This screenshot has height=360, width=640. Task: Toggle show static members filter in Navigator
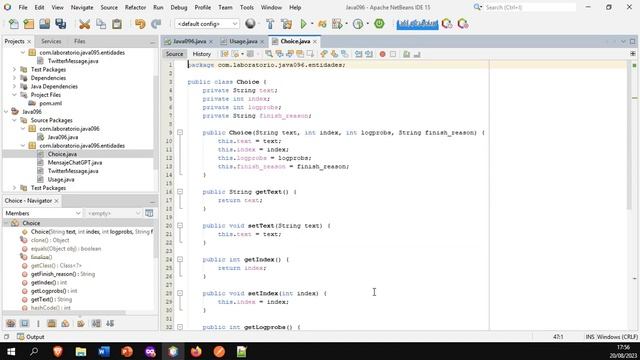point(38,324)
